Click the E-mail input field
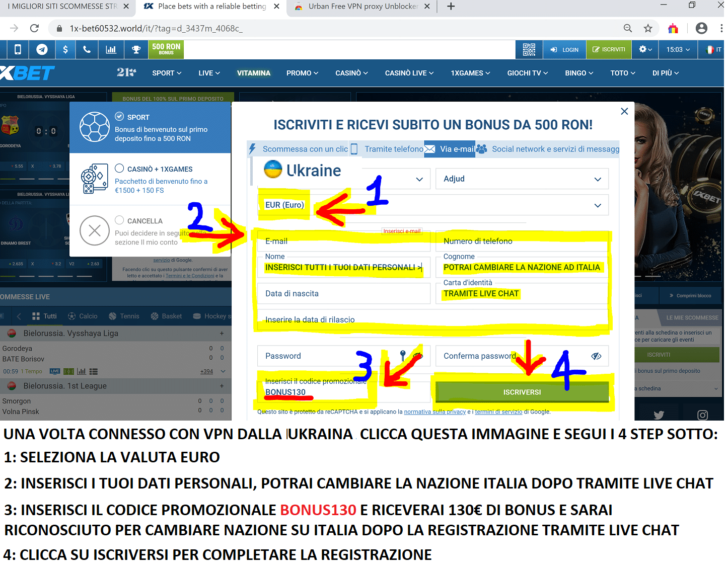The width and height of the screenshot is (728, 571). click(x=344, y=241)
